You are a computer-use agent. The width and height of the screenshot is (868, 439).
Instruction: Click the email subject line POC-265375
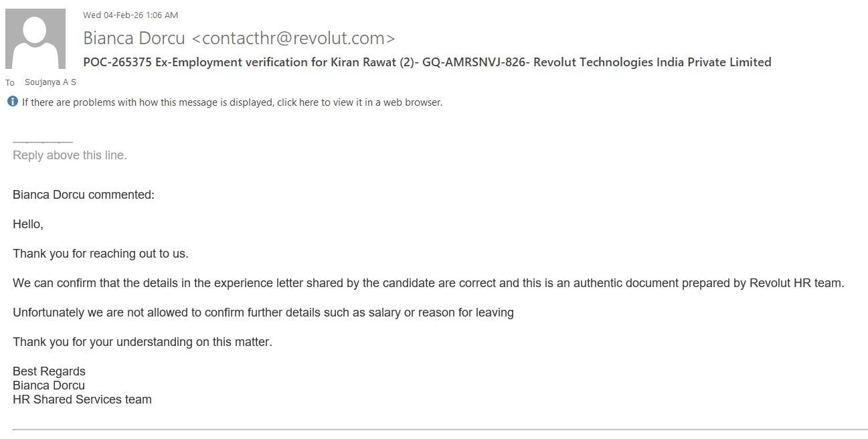coord(427,62)
